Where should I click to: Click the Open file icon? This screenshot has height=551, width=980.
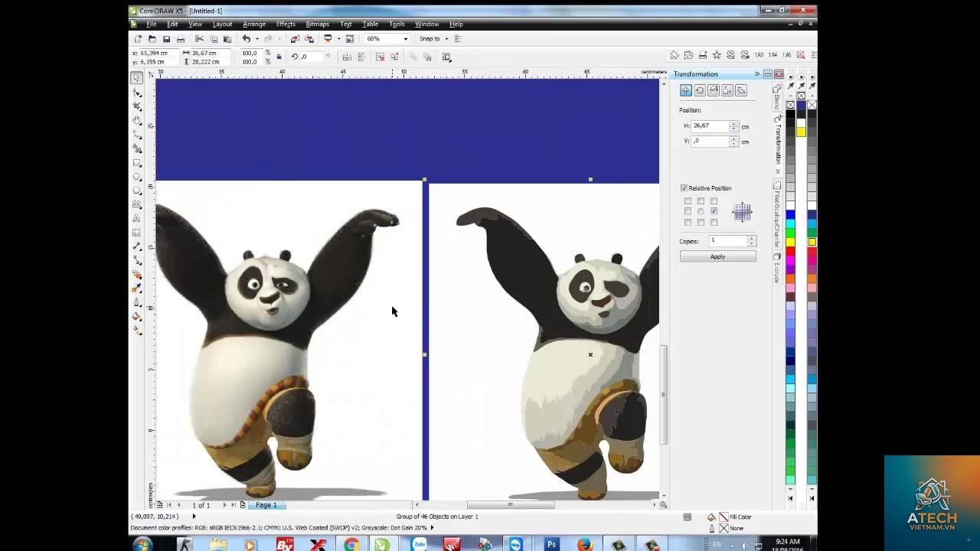[x=152, y=38]
